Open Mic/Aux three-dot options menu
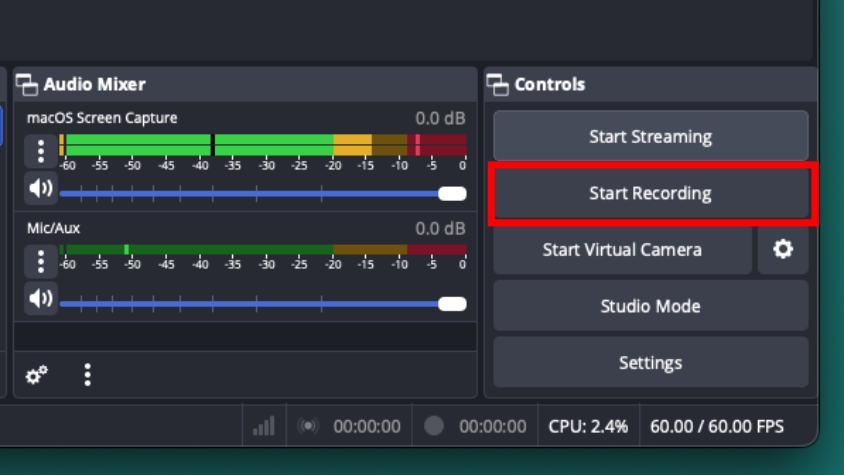Viewport: 844px width, 475px height. pyautogui.click(x=41, y=261)
